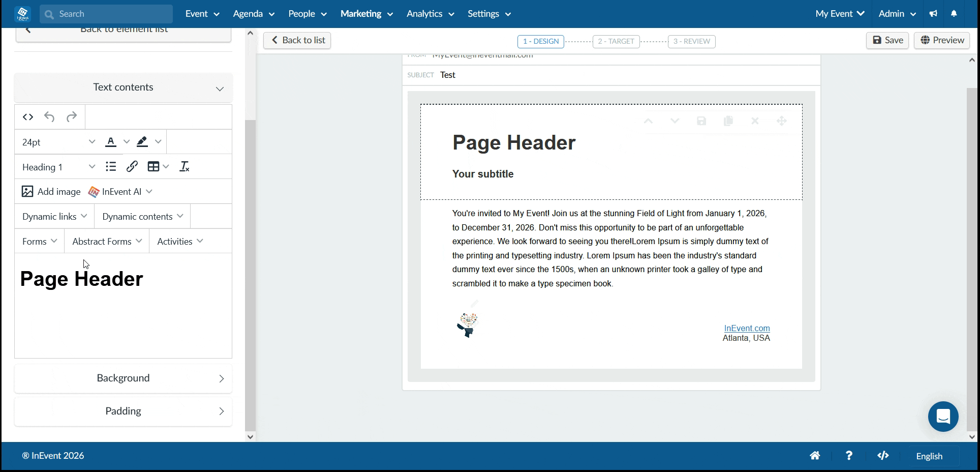Image resolution: width=980 pixels, height=472 pixels.
Task: Open the font size 24pt dropdown
Action: (x=58, y=142)
